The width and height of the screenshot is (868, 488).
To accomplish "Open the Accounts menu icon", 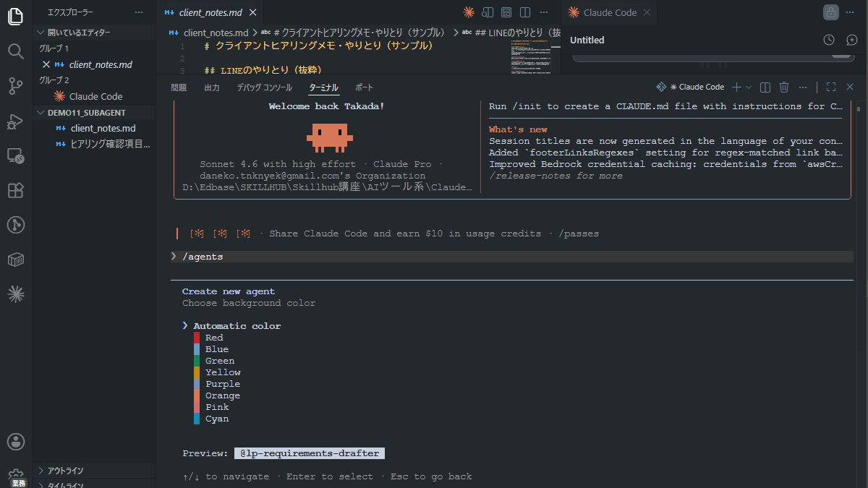I will coord(15,442).
